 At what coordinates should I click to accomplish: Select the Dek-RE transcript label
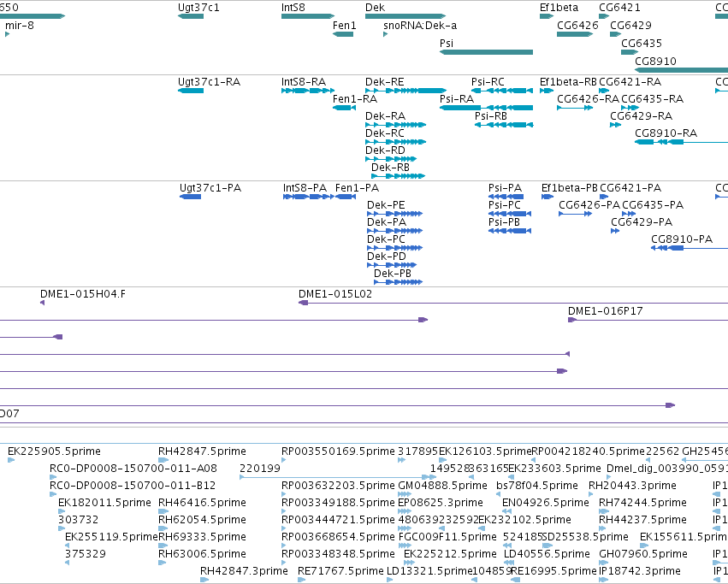click(x=384, y=82)
